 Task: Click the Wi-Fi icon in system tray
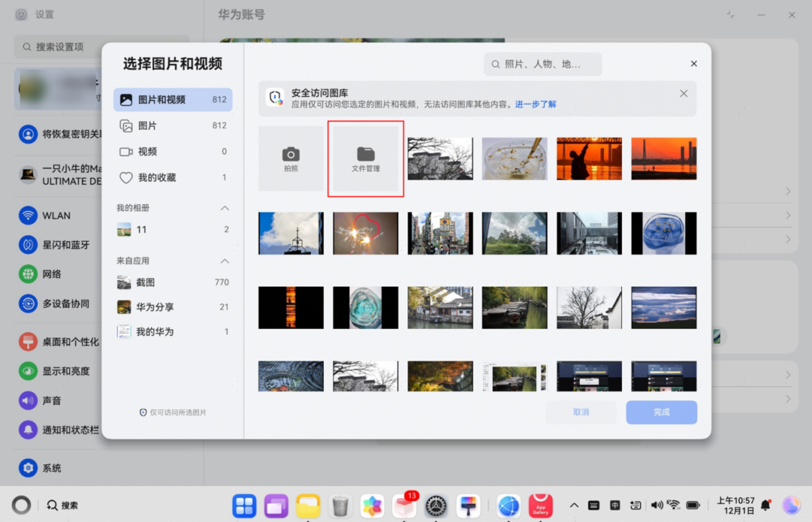pos(674,505)
